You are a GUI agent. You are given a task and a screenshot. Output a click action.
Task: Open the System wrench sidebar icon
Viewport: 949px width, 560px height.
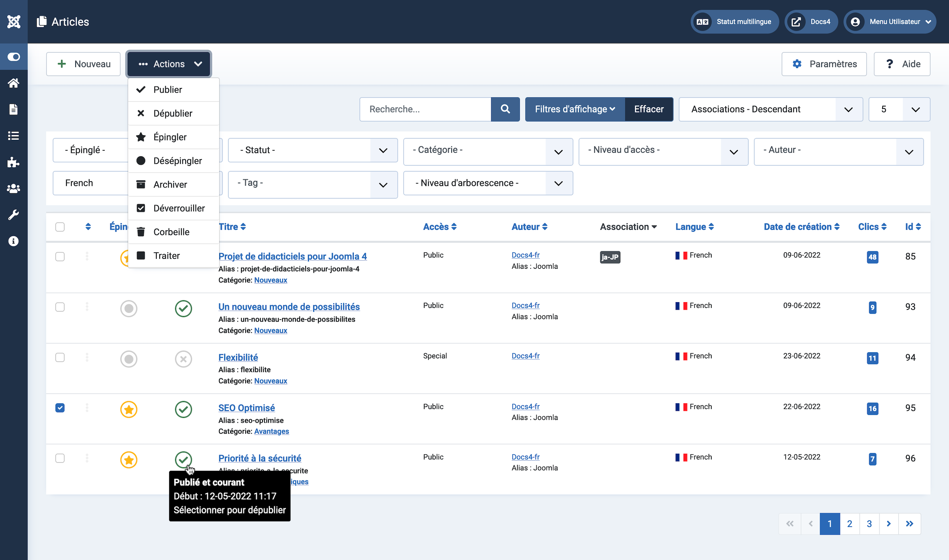click(x=14, y=215)
